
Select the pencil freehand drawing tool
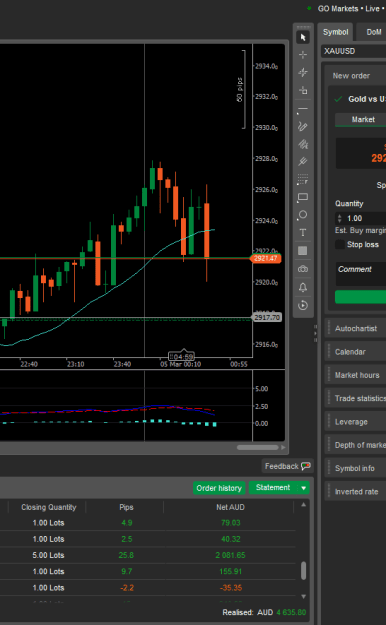click(x=303, y=126)
